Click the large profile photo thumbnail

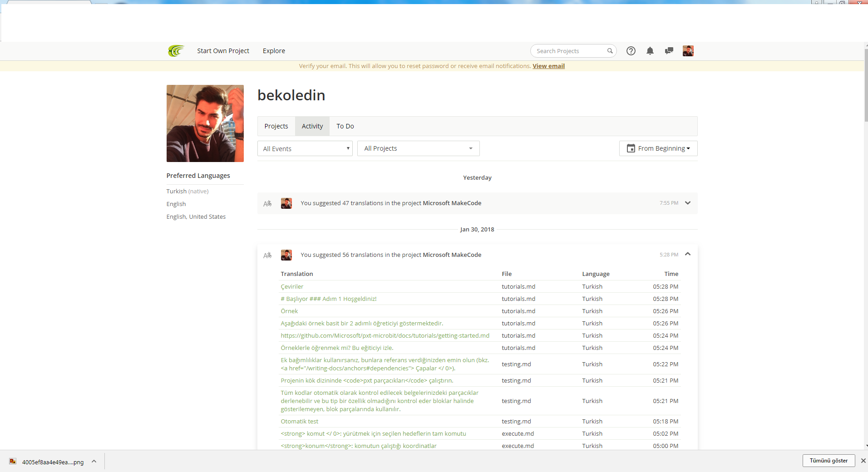pyautogui.click(x=205, y=123)
